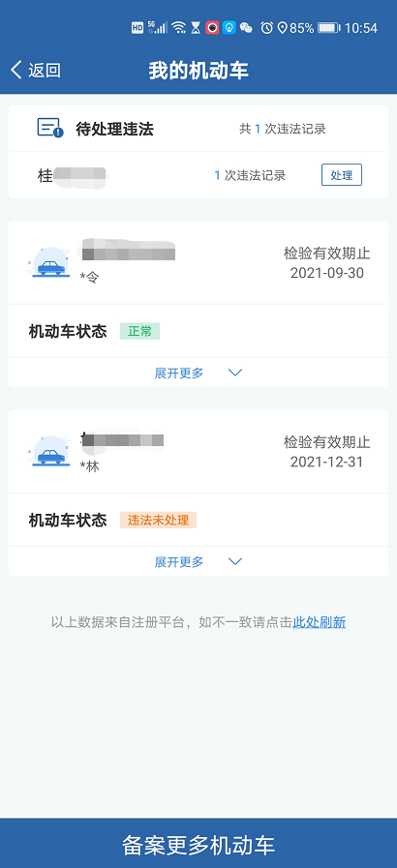Tap the car icon of *林 vehicle
The width and height of the screenshot is (397, 868).
point(50,451)
